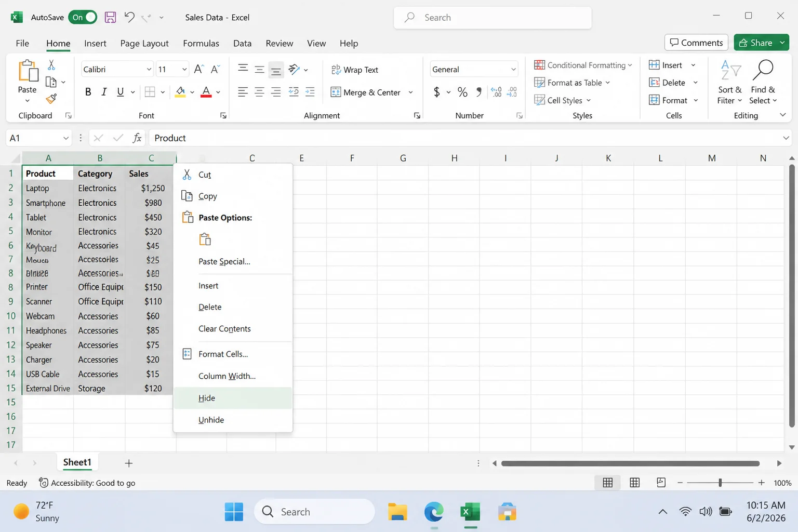Viewport: 798px width, 532px height.
Task: Center text horizontally
Action: click(x=259, y=92)
